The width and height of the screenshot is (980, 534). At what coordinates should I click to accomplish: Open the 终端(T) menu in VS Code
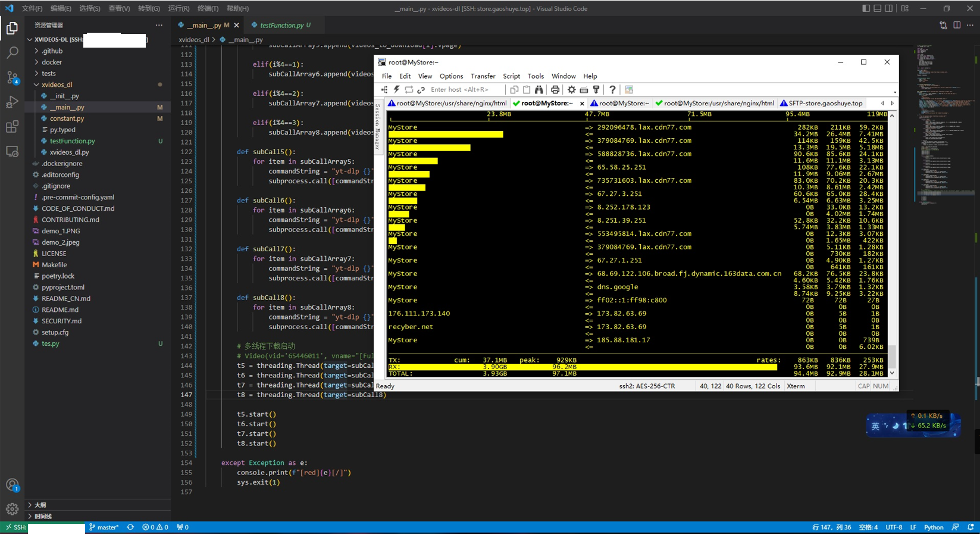click(x=208, y=8)
